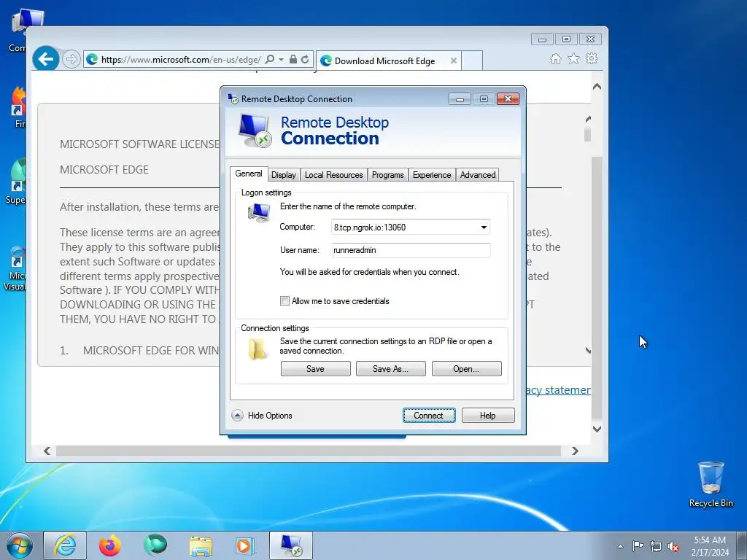The image size is (747, 560).
Task: Click the User name field
Action: tap(411, 250)
